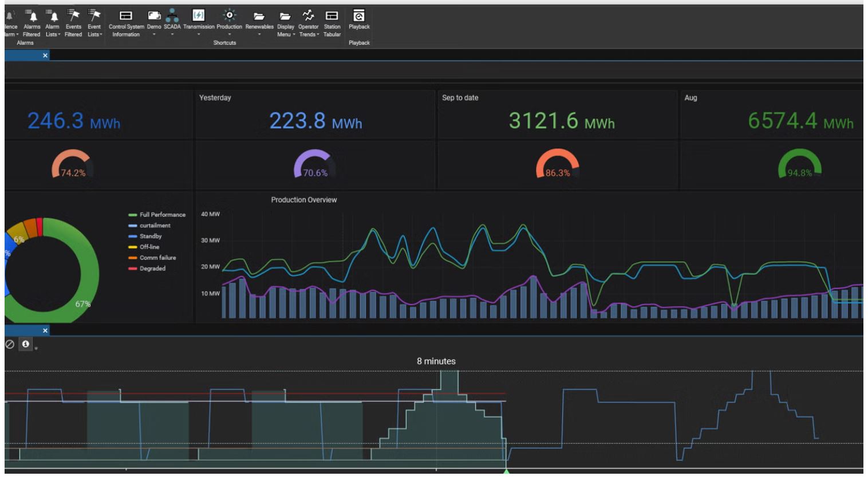Close the upper dashboard tab
The image size is (868, 480).
click(x=45, y=56)
